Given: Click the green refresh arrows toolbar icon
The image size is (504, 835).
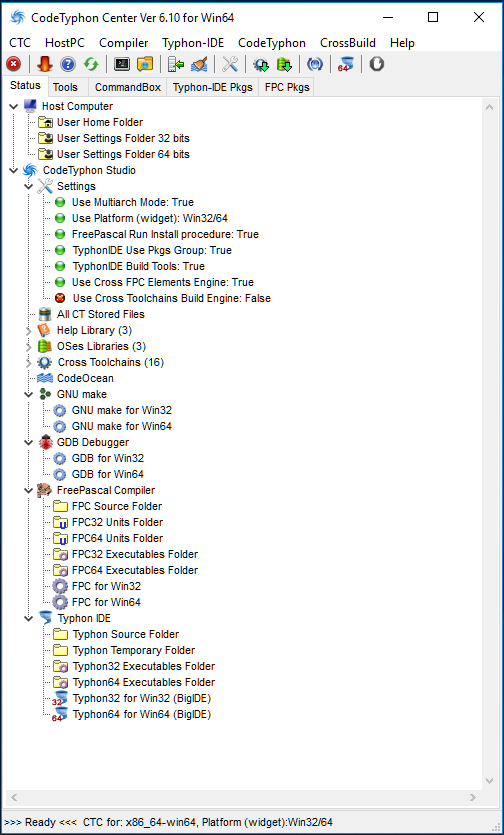Looking at the screenshot, I should tap(91, 64).
